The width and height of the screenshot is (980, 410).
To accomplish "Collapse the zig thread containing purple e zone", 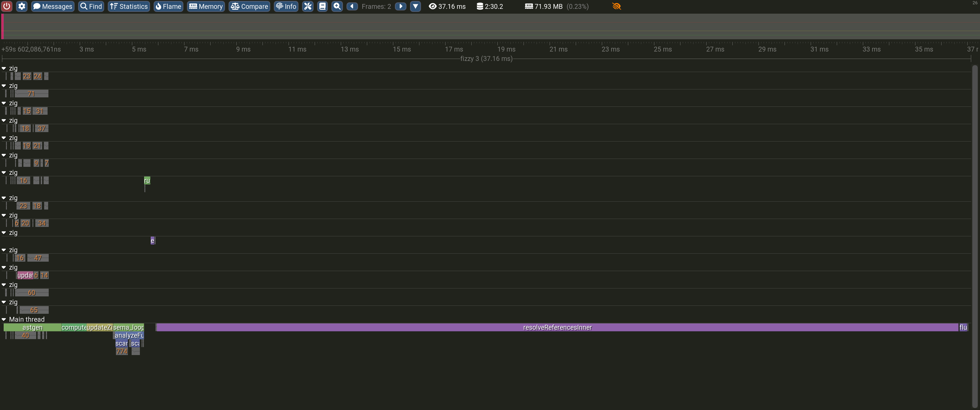I will point(4,233).
